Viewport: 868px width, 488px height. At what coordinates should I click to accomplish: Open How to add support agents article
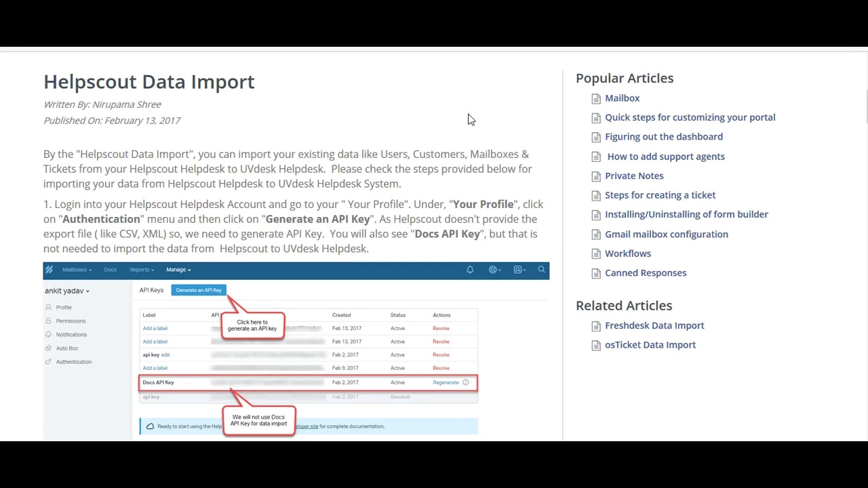pyautogui.click(x=666, y=157)
